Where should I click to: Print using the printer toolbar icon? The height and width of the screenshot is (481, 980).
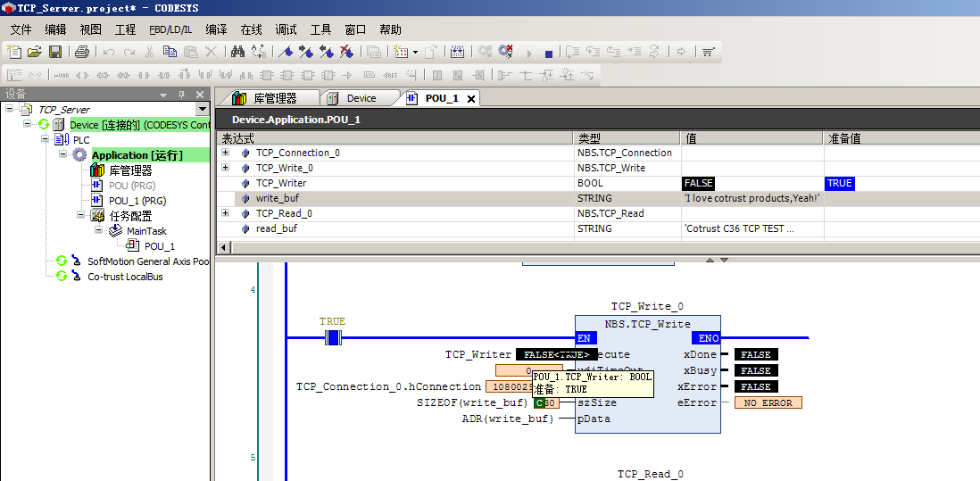[82, 52]
